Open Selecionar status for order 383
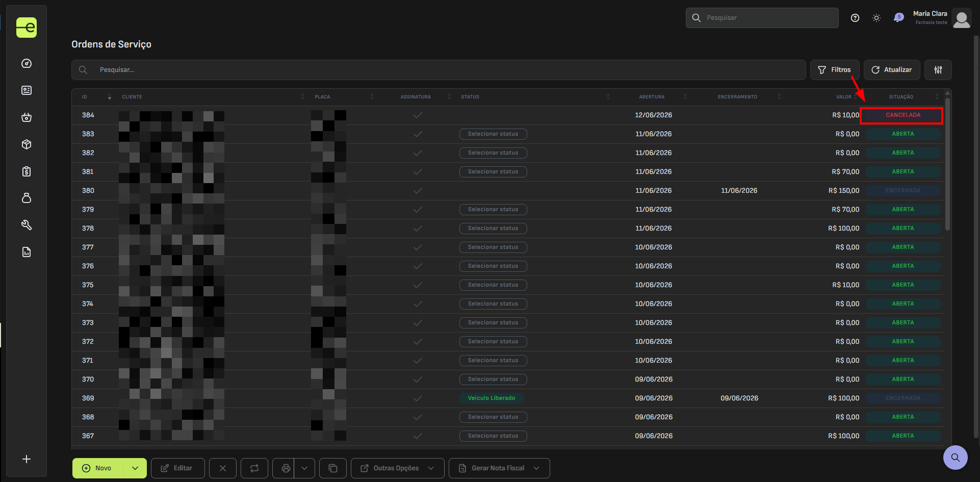Screen dimensions: 980x482 (x=493, y=134)
